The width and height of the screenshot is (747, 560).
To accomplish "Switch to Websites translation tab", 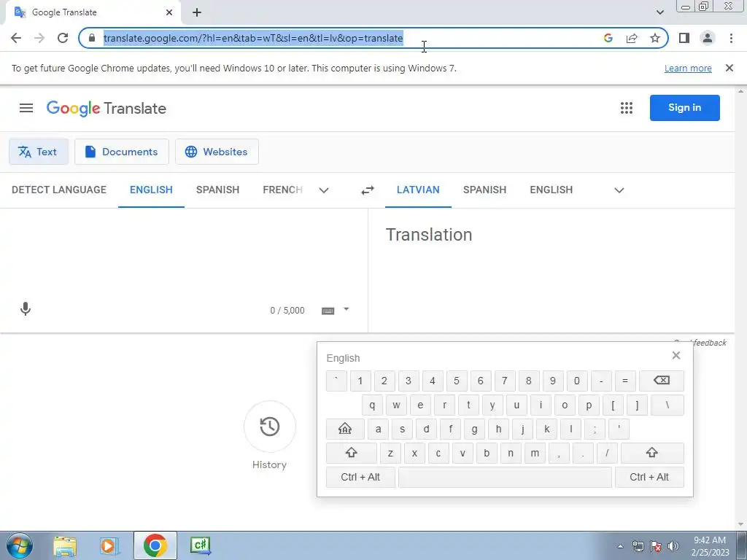I will [x=217, y=152].
